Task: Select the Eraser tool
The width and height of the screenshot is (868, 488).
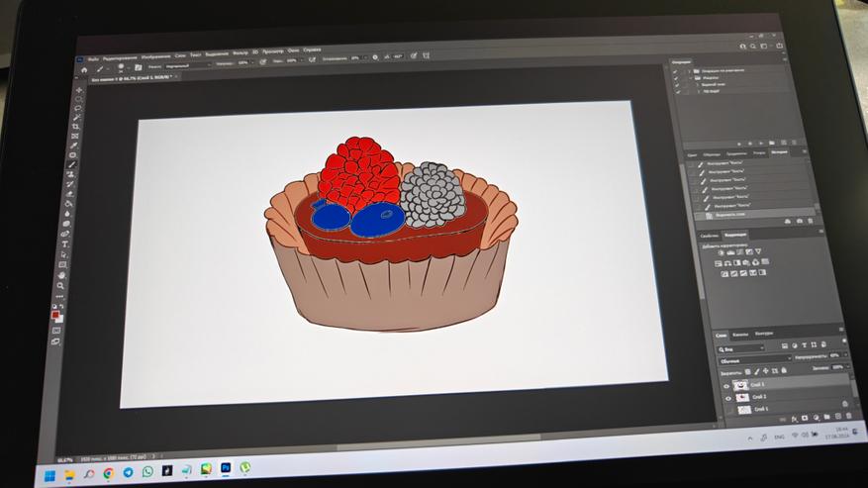Action: coord(69,194)
